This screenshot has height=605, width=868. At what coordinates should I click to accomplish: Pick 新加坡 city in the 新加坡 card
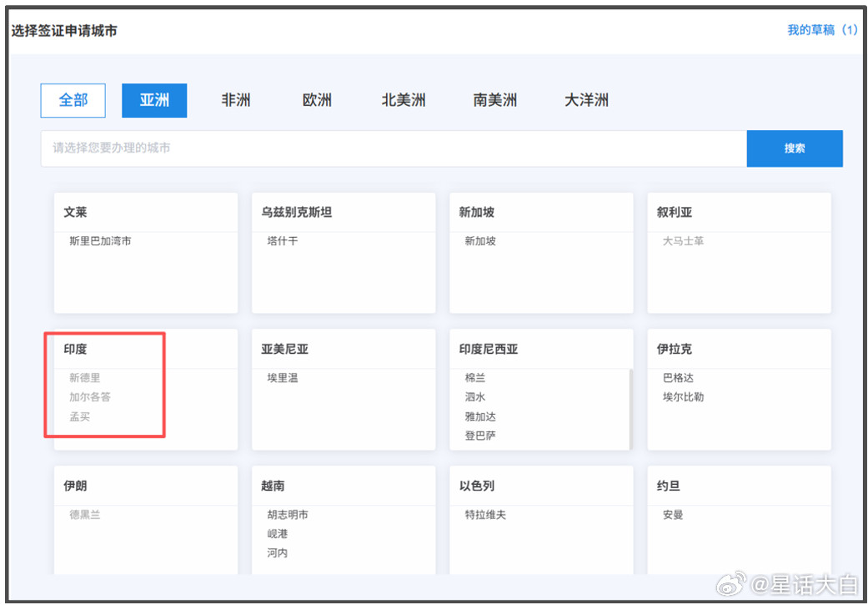(x=480, y=241)
